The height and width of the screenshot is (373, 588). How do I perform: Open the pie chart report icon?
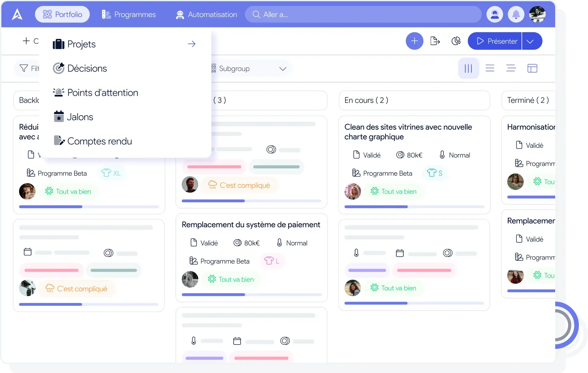(x=456, y=41)
